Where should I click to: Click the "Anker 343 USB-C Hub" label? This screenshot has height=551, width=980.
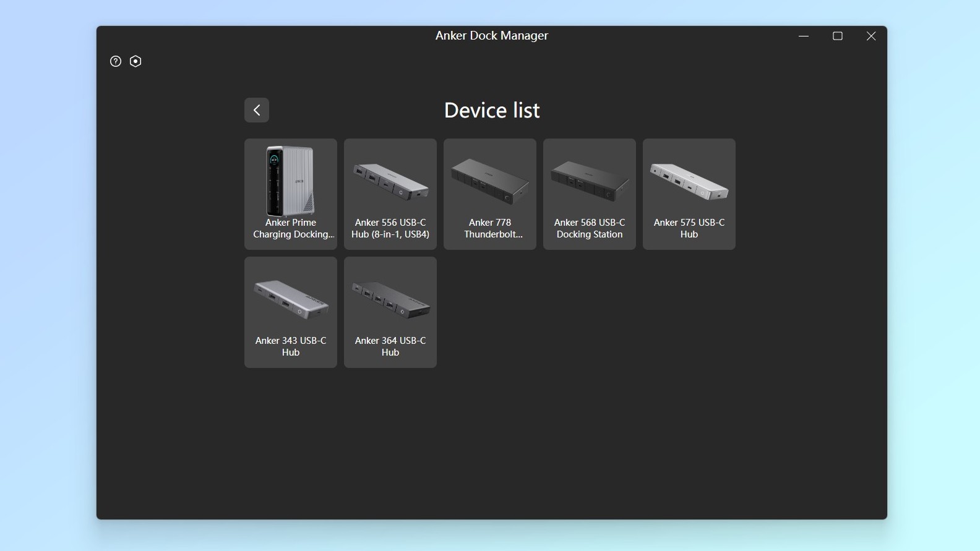(x=291, y=346)
